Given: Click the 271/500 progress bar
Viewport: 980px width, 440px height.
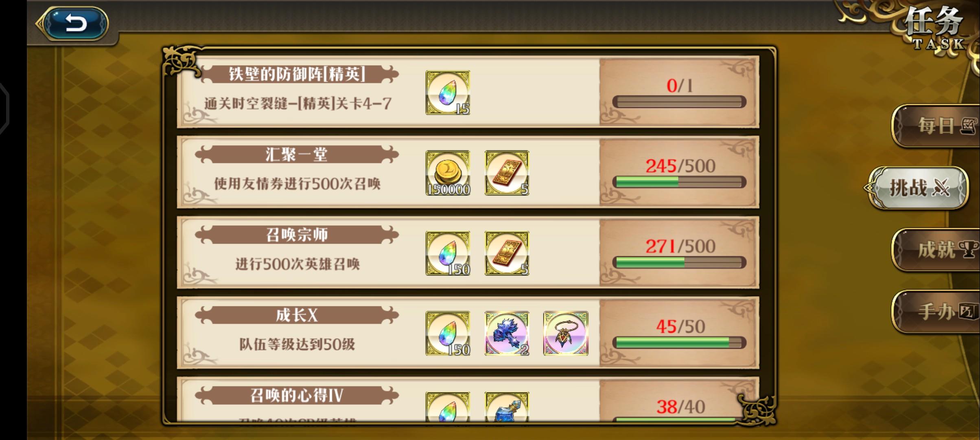Looking at the screenshot, I should pyautogui.click(x=679, y=262).
